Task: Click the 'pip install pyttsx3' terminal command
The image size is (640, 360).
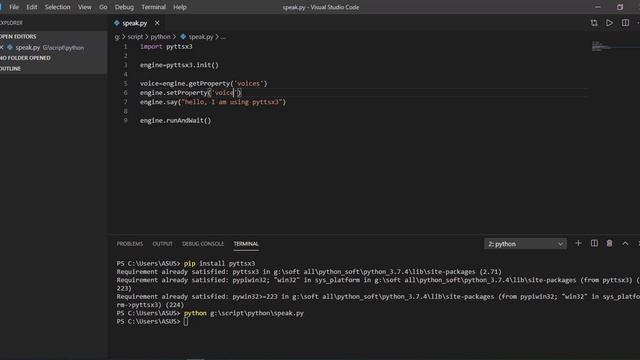Action: pyautogui.click(x=219, y=264)
